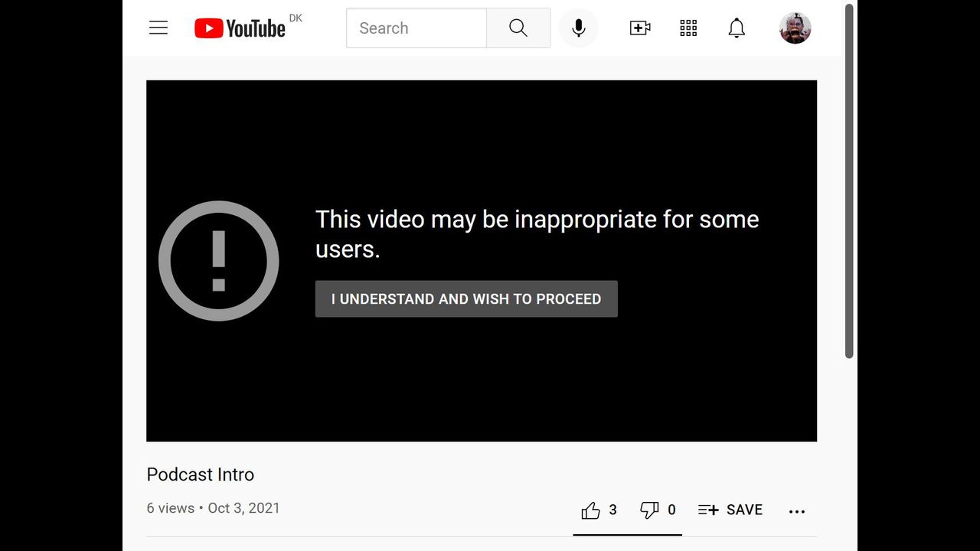
Task: Click the Podcast Intro video title
Action: [201, 474]
